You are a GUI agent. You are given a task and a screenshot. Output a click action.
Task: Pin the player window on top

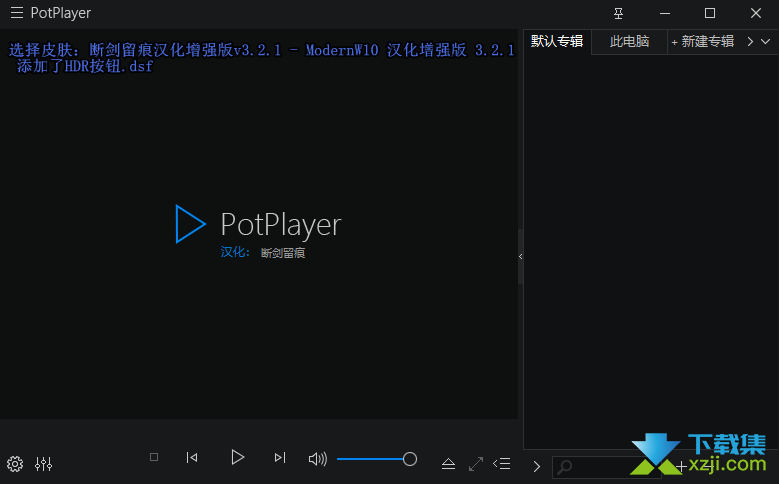coord(618,13)
